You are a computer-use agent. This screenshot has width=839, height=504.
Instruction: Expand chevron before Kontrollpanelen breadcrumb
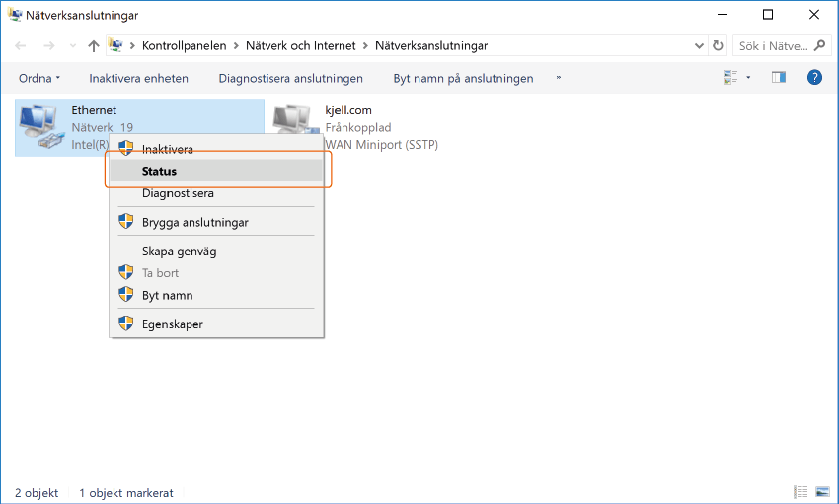(x=132, y=46)
